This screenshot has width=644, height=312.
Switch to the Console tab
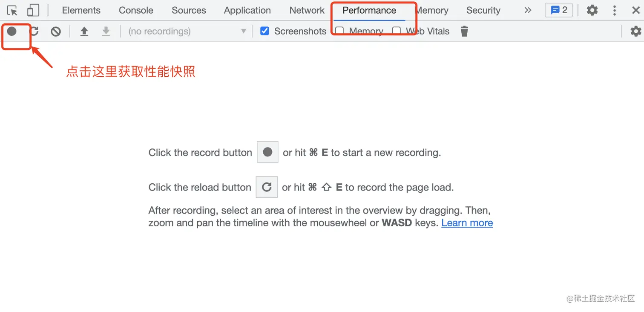click(136, 10)
